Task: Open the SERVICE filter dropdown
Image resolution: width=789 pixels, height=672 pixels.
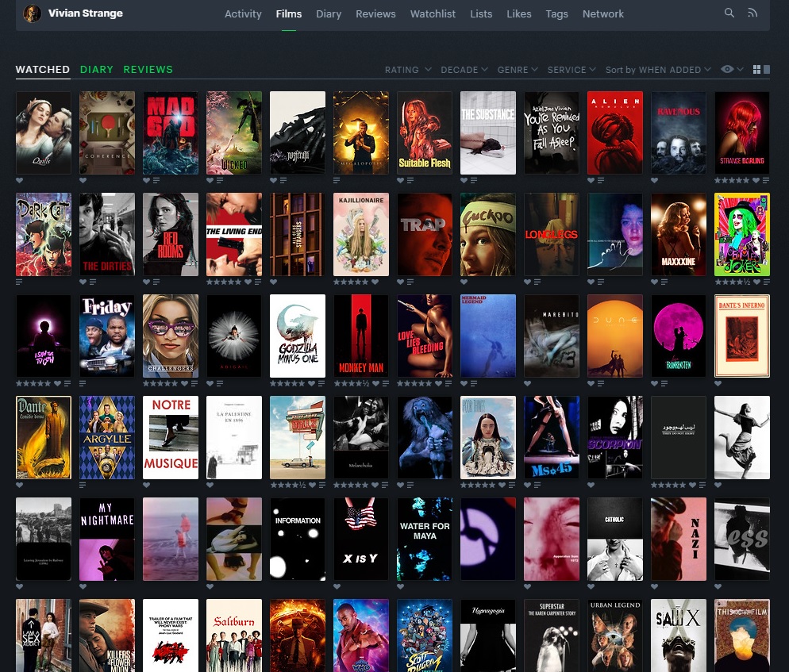Action: (572, 70)
